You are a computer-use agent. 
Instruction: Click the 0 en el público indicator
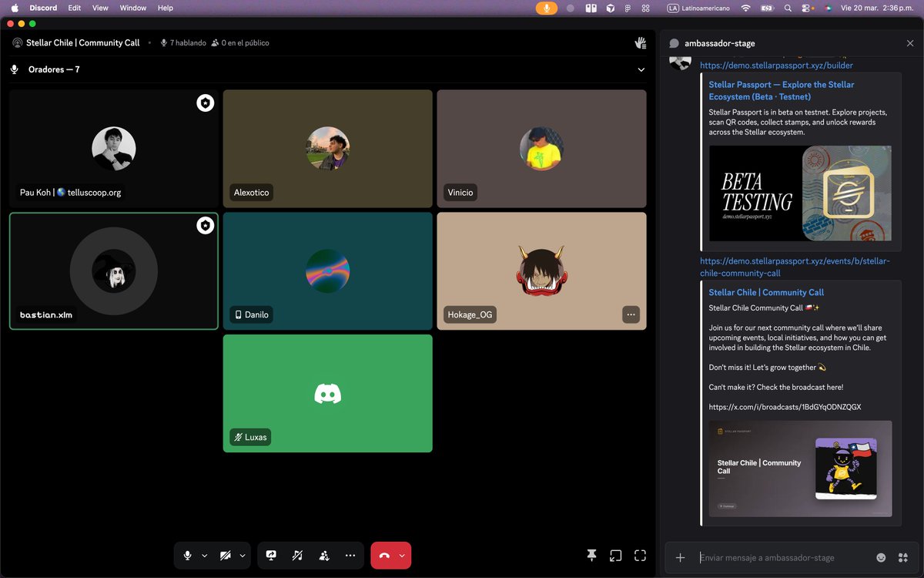[240, 43]
